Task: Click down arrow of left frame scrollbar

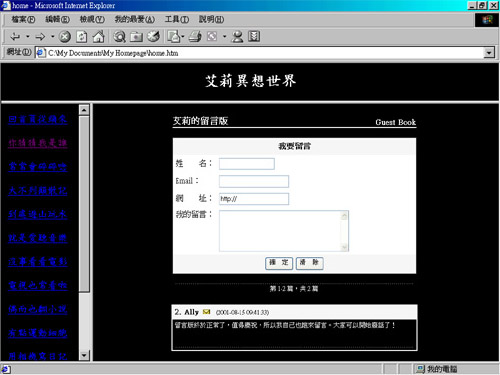Action: coord(84,355)
